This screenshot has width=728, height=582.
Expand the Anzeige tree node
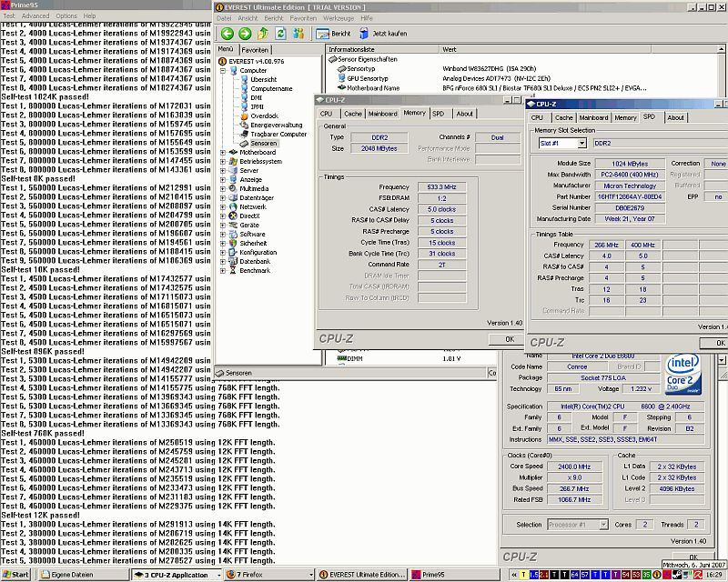(x=223, y=180)
